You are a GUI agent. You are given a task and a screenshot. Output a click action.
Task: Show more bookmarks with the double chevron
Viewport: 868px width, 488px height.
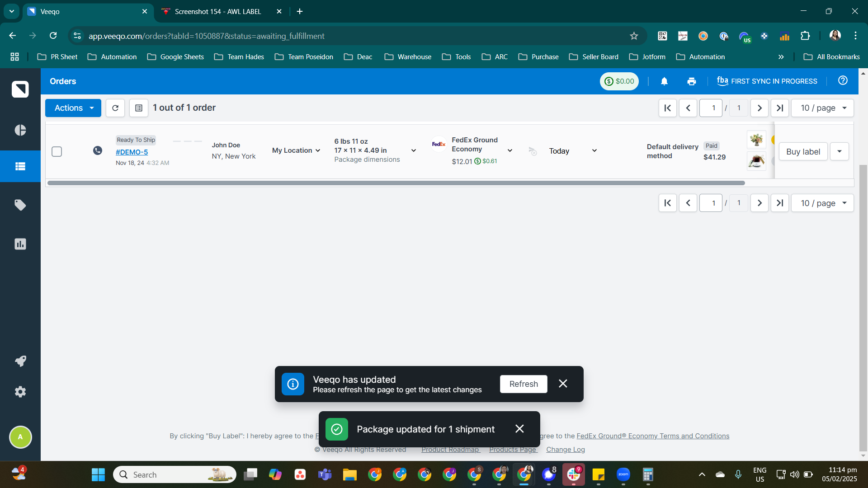click(x=781, y=57)
